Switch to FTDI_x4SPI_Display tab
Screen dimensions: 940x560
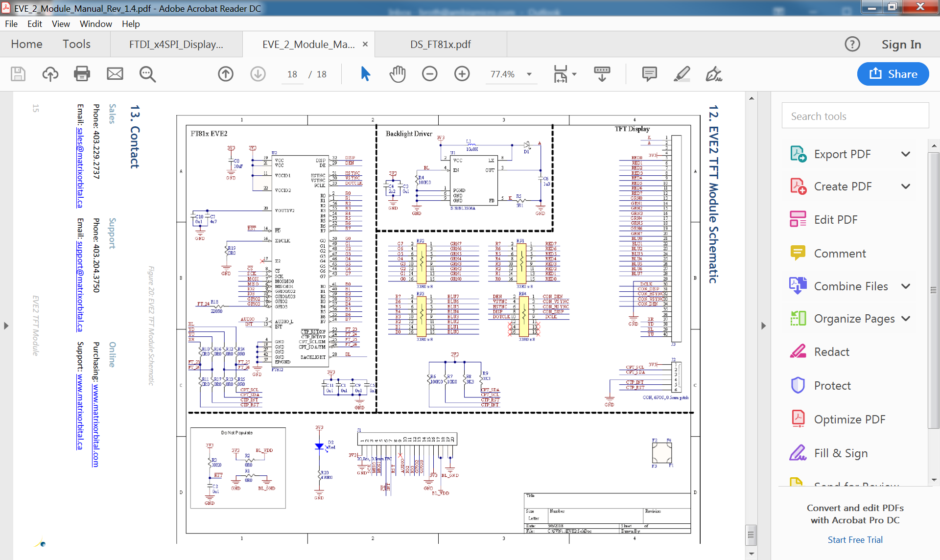click(176, 45)
